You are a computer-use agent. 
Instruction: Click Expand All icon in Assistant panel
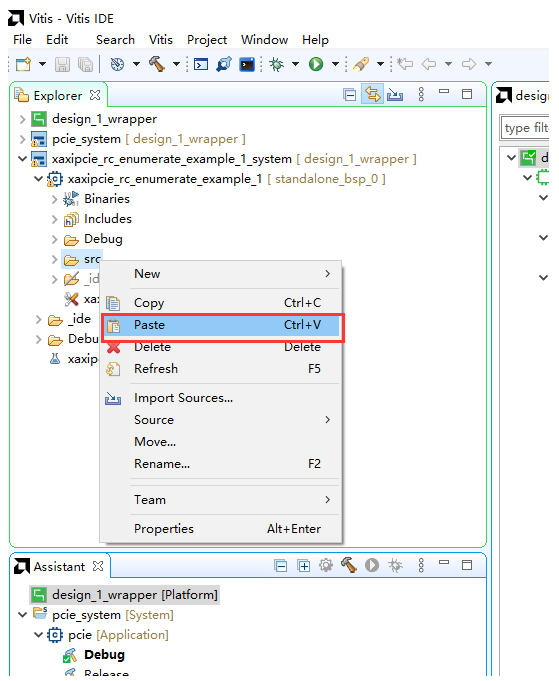304,566
